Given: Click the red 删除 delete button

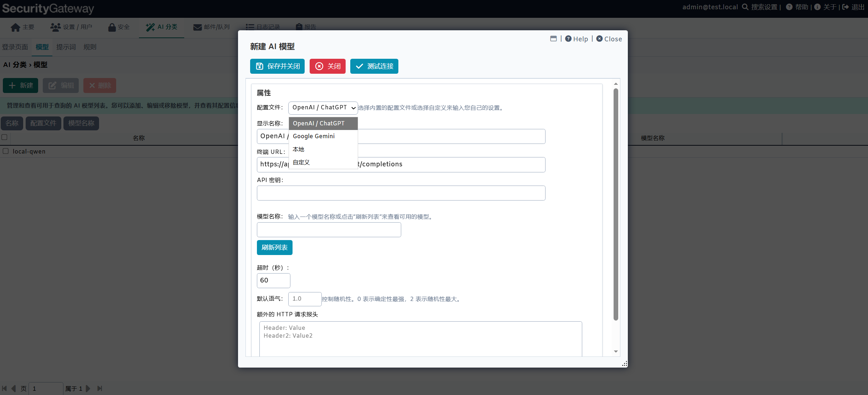Looking at the screenshot, I should (x=100, y=85).
